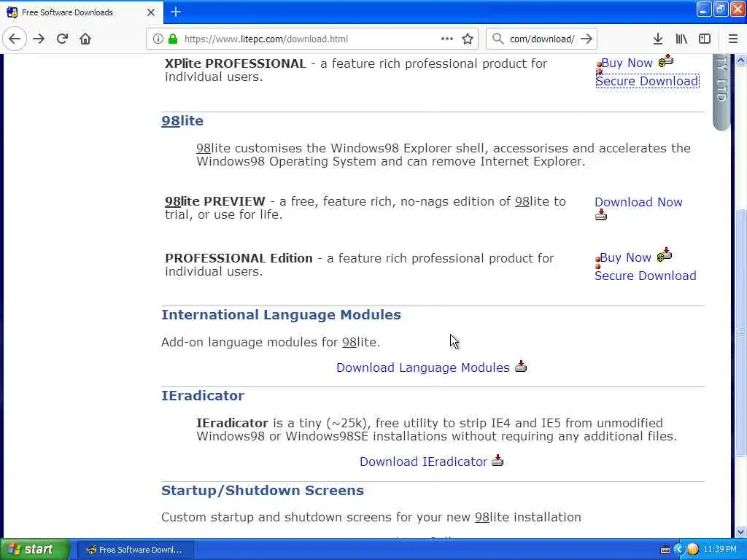Screen dimensions: 747x560
Task: Click the vertical scrollbar thumb
Action: [740, 332]
